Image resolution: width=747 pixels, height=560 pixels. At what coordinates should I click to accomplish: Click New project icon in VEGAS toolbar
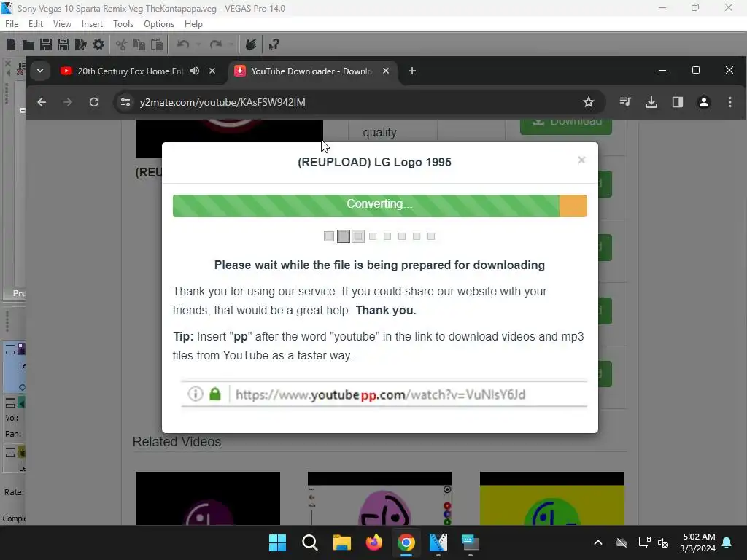click(x=11, y=44)
